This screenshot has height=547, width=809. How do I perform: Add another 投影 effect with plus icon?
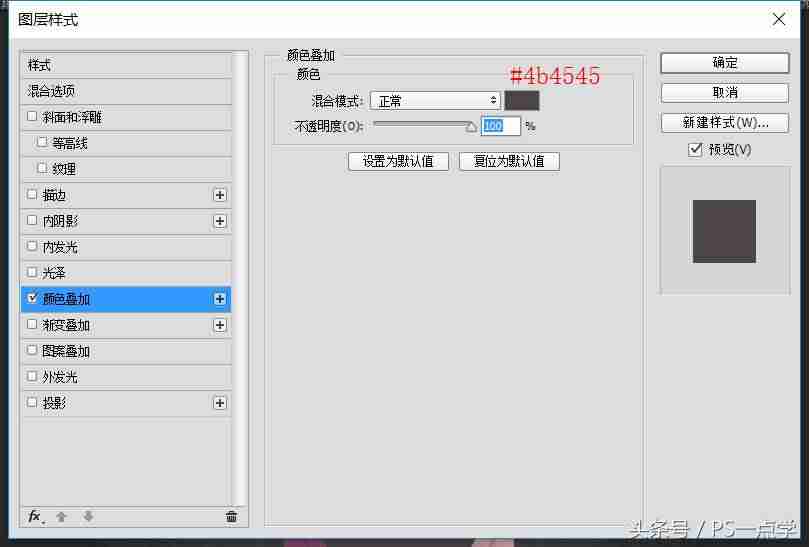pyautogui.click(x=220, y=403)
